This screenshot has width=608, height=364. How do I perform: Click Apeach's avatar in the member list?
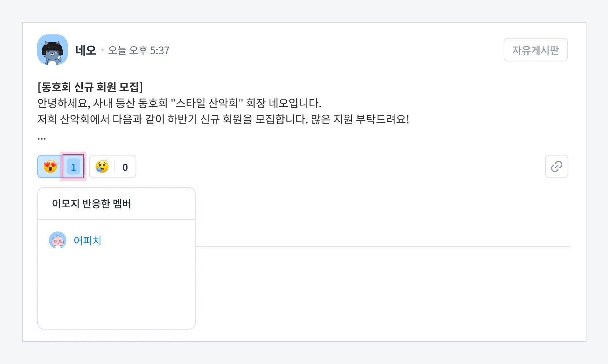coord(58,240)
